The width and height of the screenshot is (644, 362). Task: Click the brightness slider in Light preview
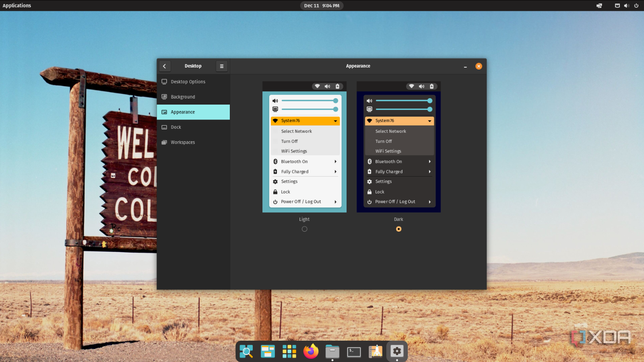pyautogui.click(x=310, y=109)
